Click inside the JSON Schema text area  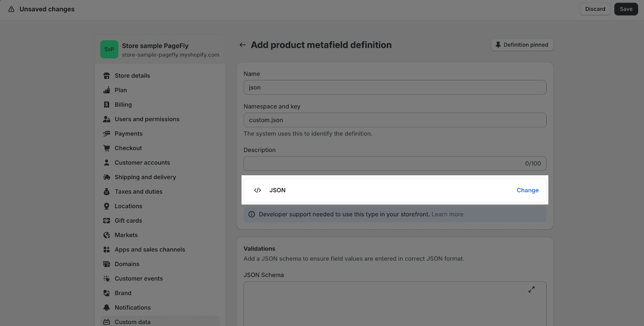point(395,304)
